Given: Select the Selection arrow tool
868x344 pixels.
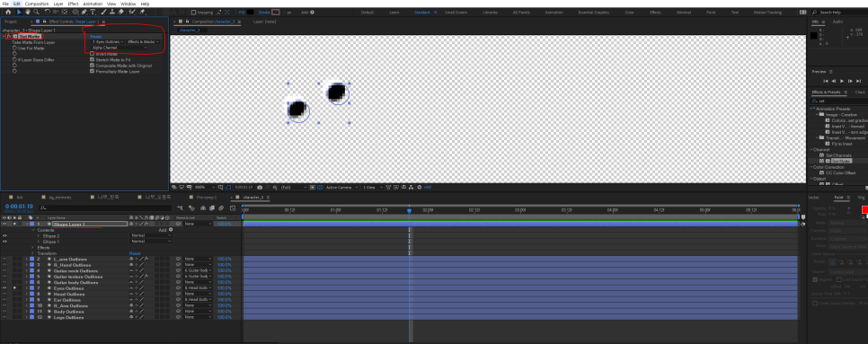Looking at the screenshot, I should 19,12.
